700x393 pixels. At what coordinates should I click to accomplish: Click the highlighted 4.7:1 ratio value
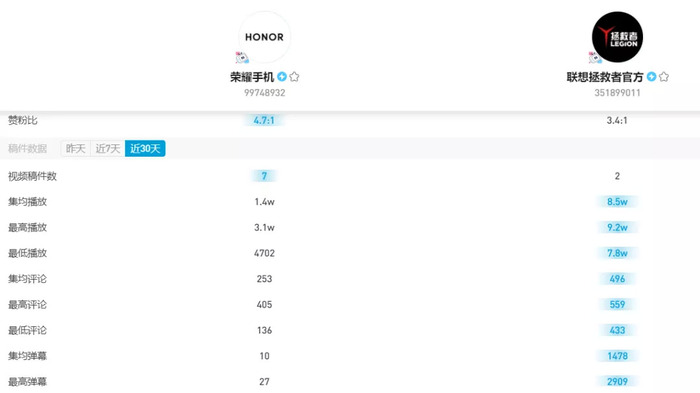(264, 120)
